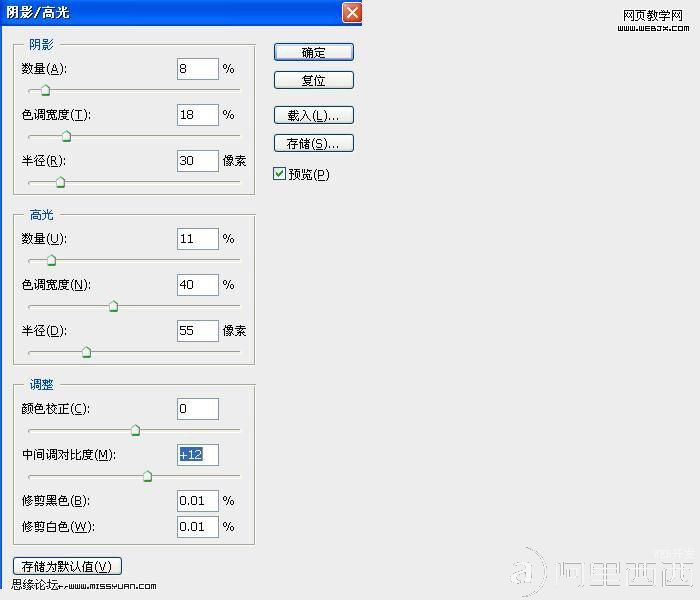Screen dimensions: 700x600
Task: Click the 存储(S)... save button
Action: coord(313,143)
